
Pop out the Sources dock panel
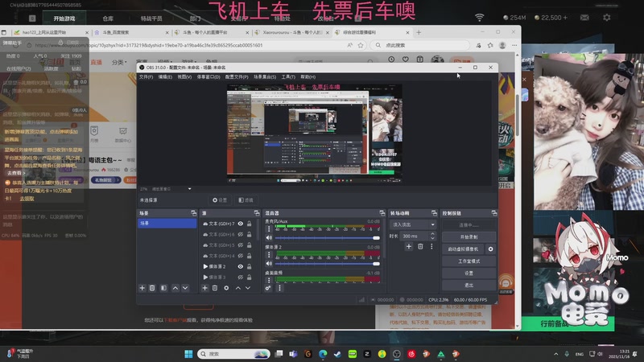pos(257,213)
